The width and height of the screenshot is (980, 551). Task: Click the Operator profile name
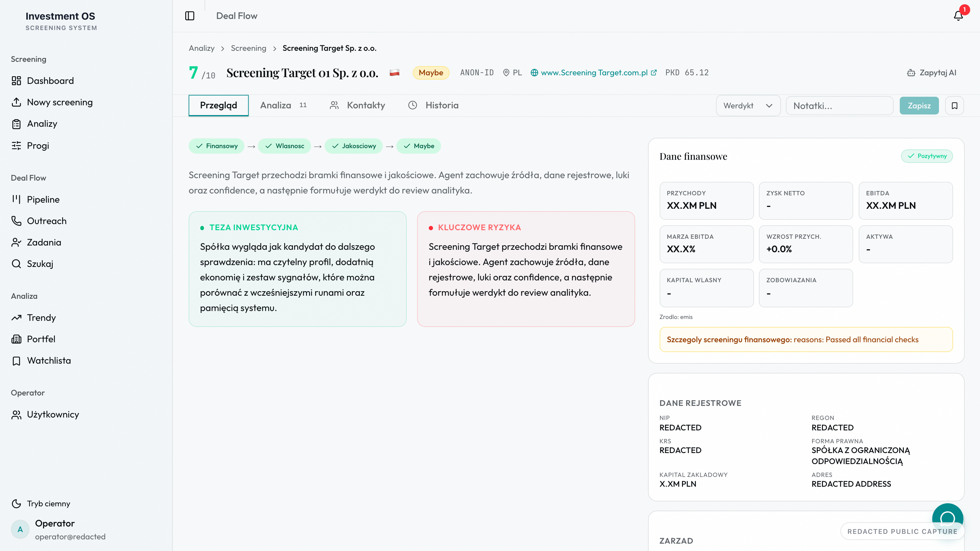point(55,524)
